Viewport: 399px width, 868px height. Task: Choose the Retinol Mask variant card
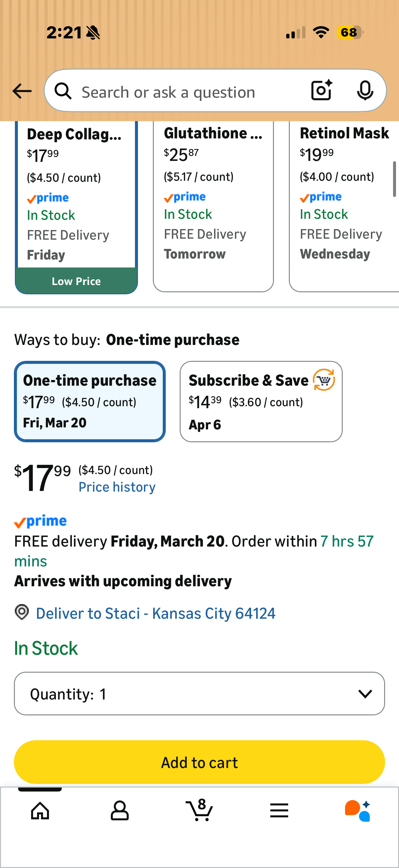coord(344,206)
